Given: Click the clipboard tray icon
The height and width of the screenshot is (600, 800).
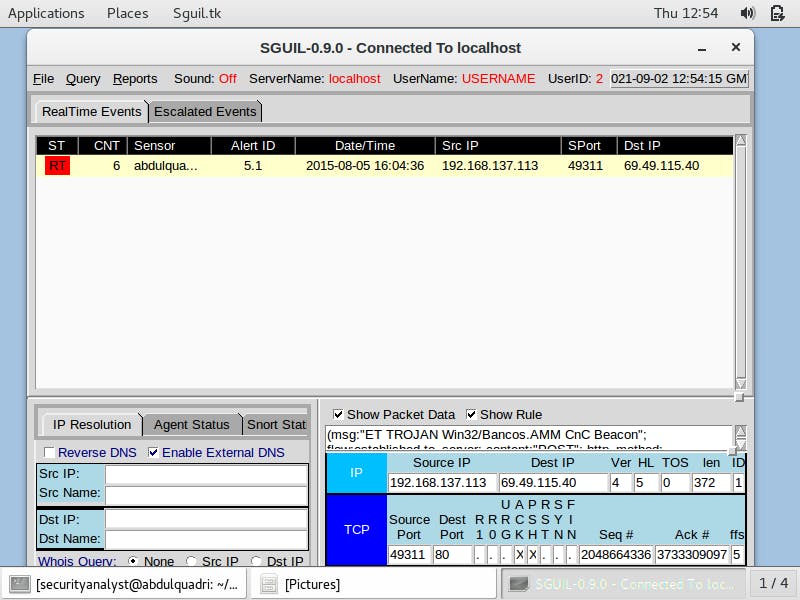Looking at the screenshot, I should tap(777, 13).
